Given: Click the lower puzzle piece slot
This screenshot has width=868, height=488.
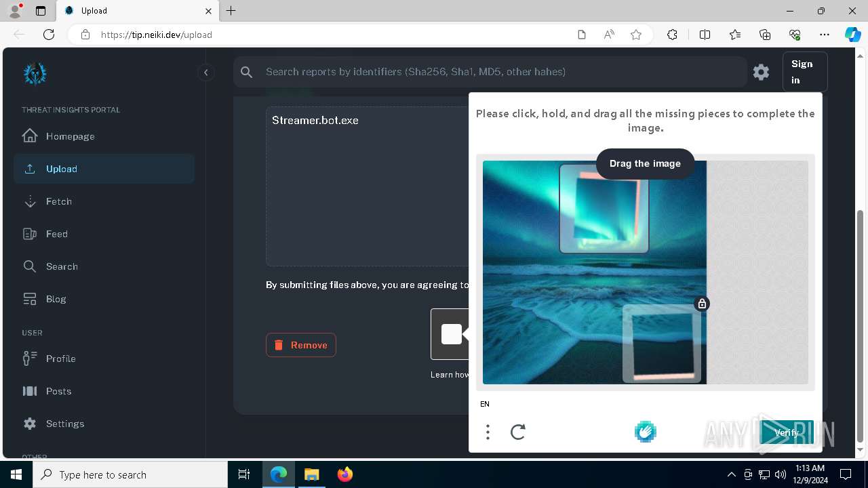Looking at the screenshot, I should 662,344.
